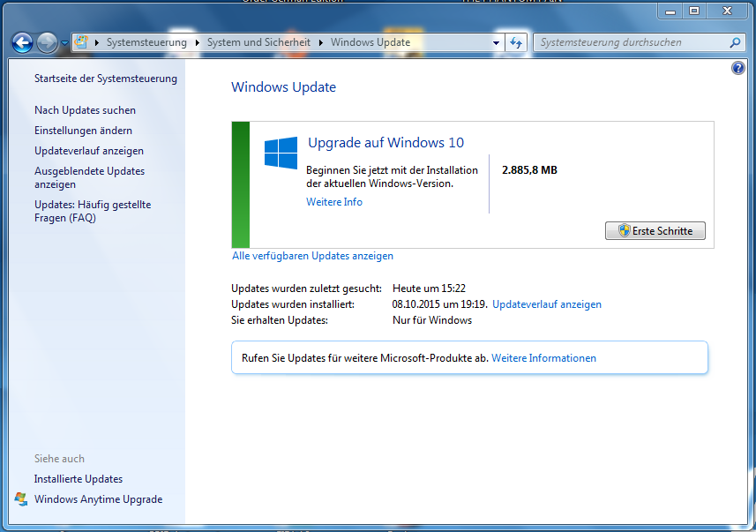Image resolution: width=756 pixels, height=532 pixels.
Task: Open Updateverlauf anzeigen beside the install date
Action: pyautogui.click(x=547, y=304)
